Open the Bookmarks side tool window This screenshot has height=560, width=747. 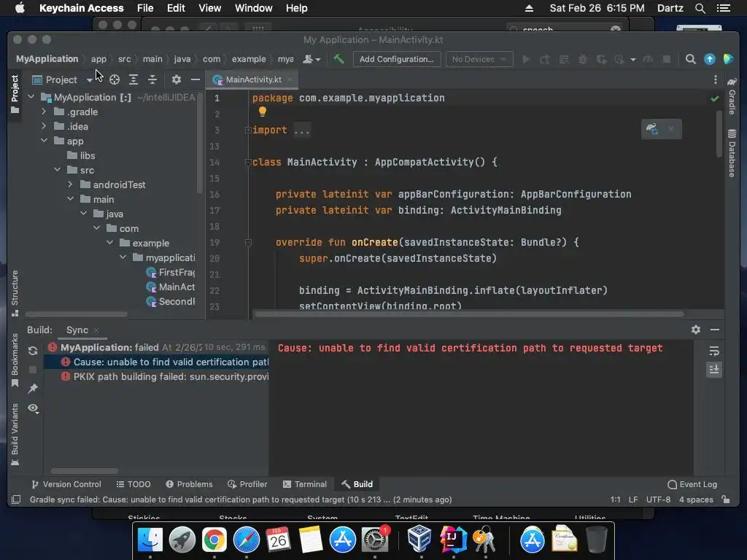(15, 360)
